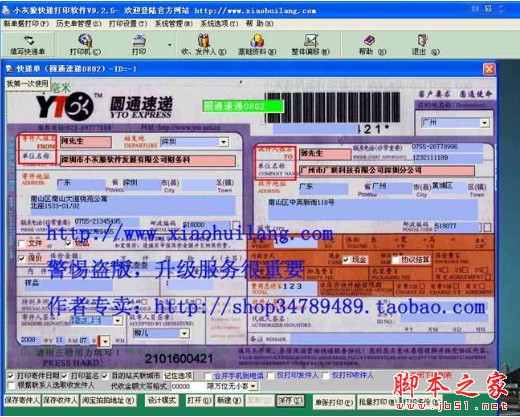
Task: Click recipient address field 中英新街118号
Action: pos(373,209)
